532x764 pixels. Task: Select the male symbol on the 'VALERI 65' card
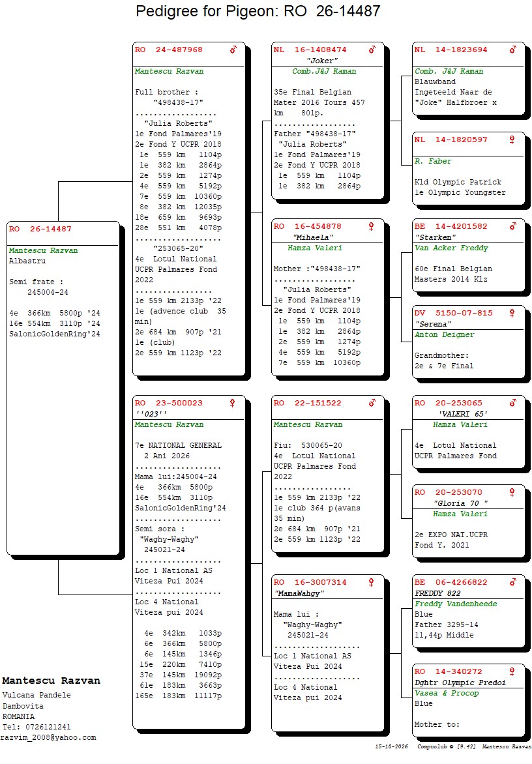513,403
